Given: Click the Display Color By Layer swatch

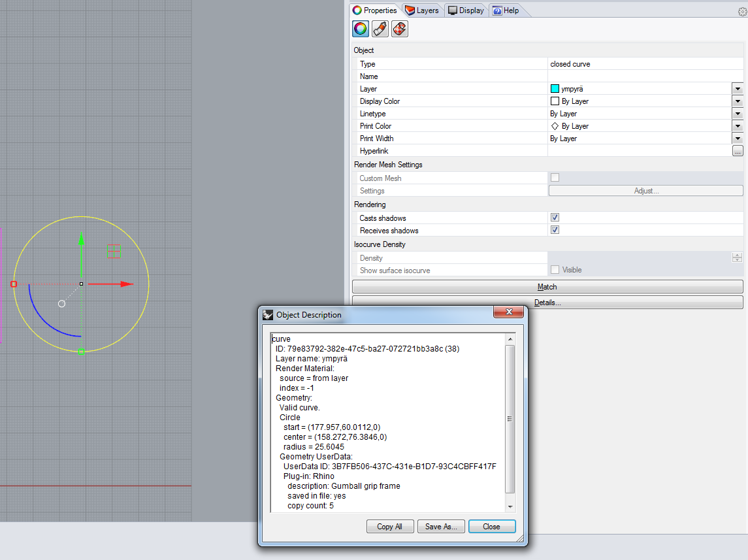Looking at the screenshot, I should pos(555,101).
